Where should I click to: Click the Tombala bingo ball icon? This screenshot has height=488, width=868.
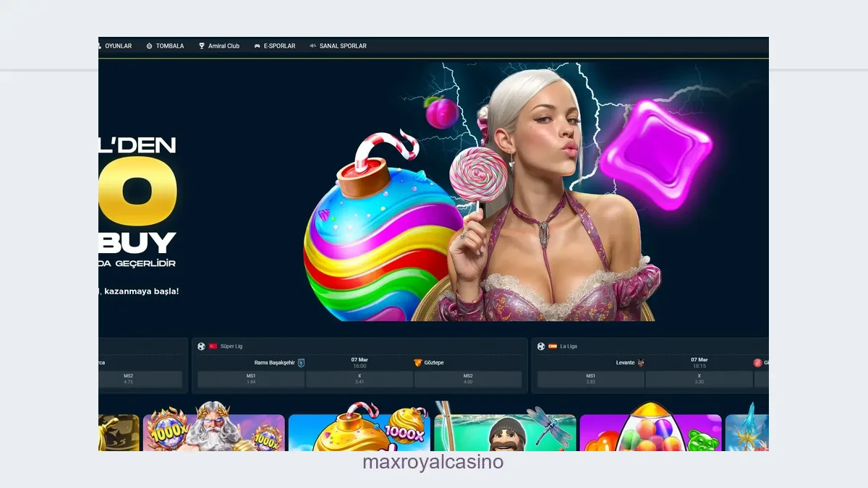[x=149, y=46]
